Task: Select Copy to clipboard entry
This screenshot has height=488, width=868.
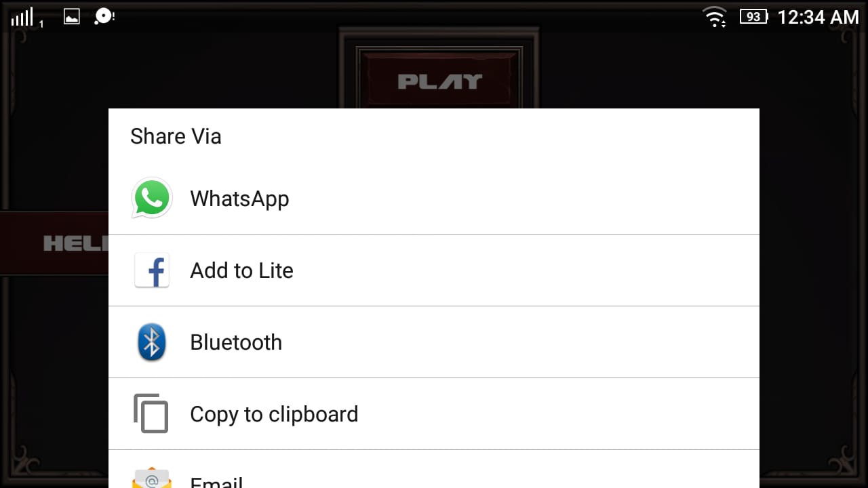Action: point(434,414)
